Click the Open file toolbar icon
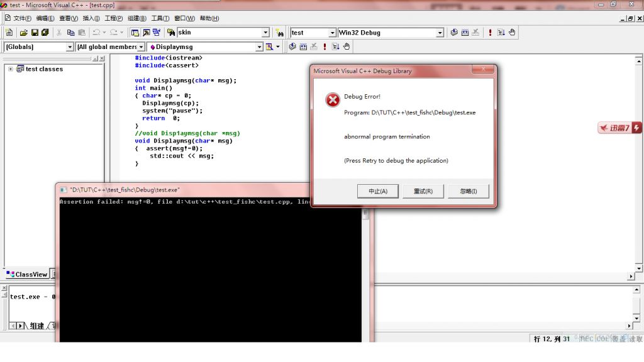 pos(24,33)
